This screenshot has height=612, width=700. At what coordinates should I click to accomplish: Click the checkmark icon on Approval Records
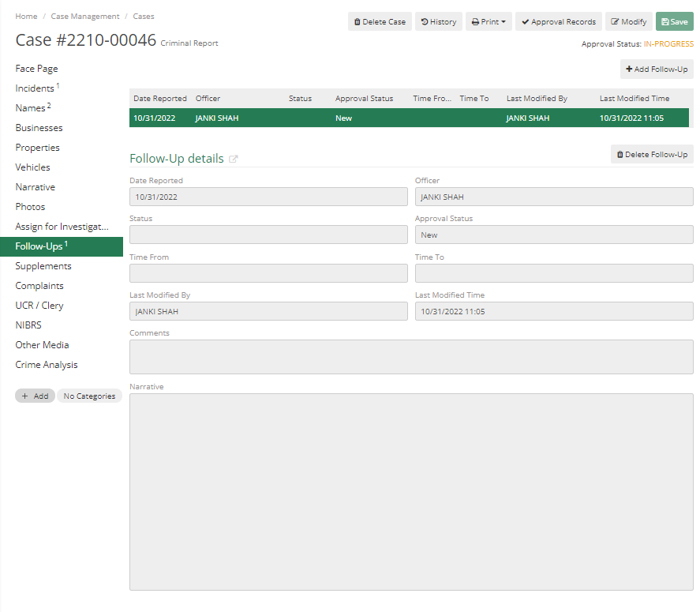click(x=524, y=21)
